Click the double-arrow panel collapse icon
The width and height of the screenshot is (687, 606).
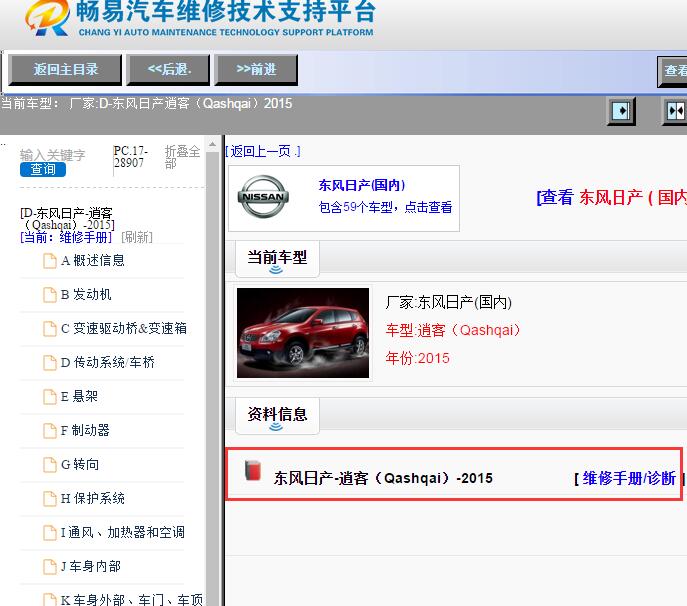675,110
